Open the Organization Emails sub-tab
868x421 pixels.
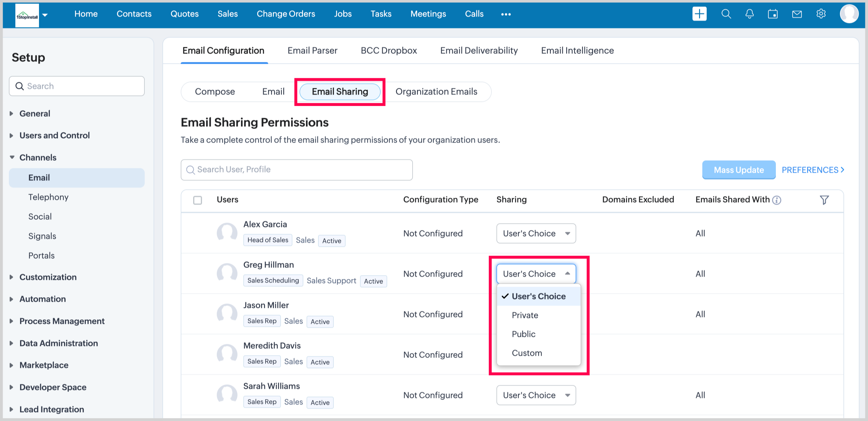click(436, 92)
